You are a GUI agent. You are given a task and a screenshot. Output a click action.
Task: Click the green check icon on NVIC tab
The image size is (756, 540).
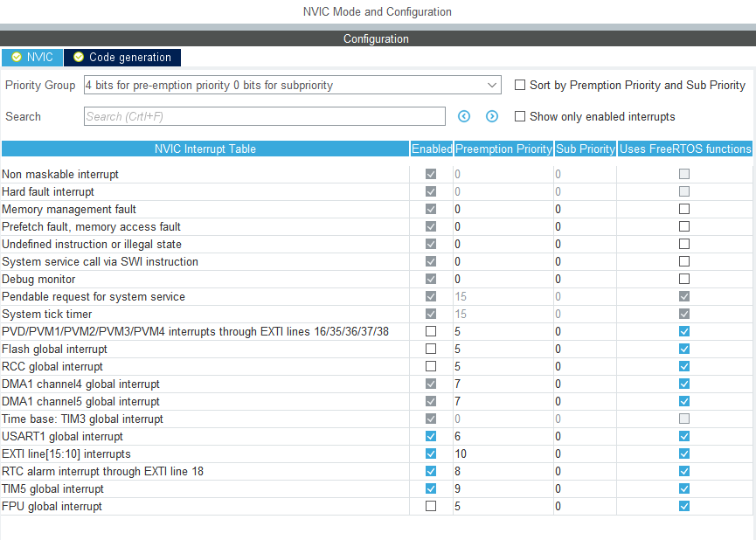[x=17, y=58]
